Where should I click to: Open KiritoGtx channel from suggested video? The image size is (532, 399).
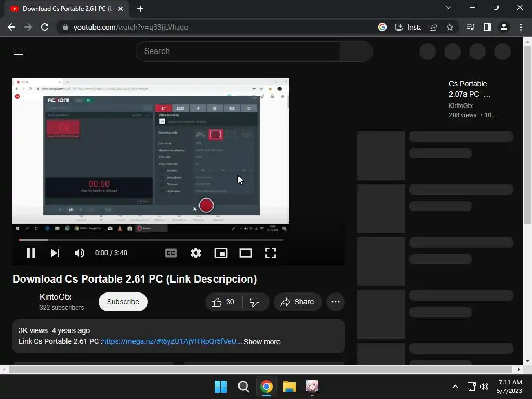click(x=460, y=106)
